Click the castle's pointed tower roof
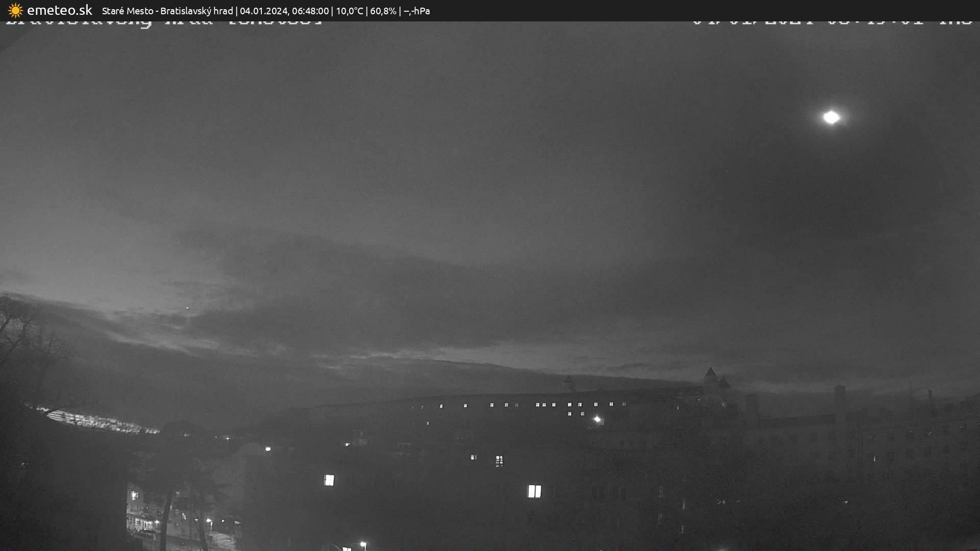This screenshot has width=980, height=551. click(710, 373)
